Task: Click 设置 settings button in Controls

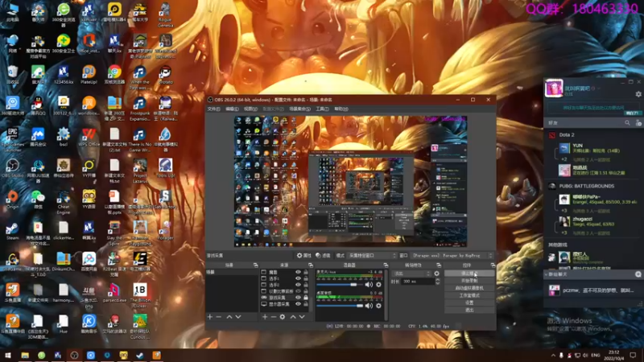Action: 469,302
